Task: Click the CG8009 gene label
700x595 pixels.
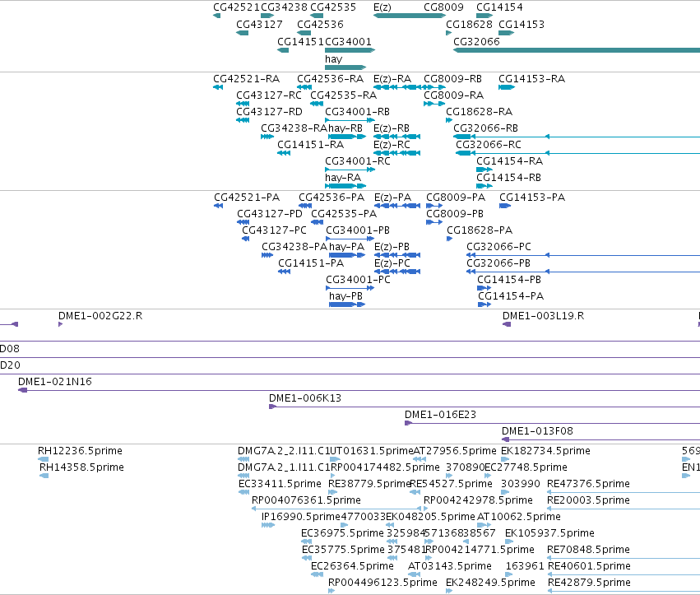Action: coord(443,7)
